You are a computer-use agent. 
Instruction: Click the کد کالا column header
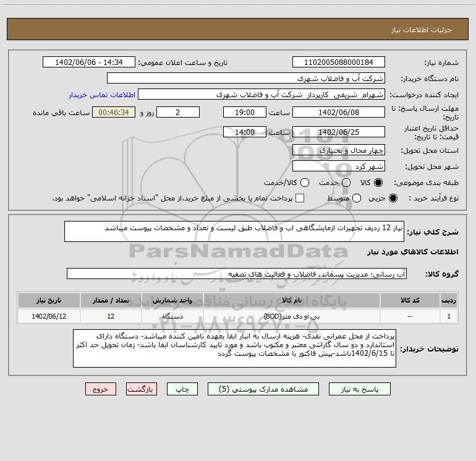[410, 300]
